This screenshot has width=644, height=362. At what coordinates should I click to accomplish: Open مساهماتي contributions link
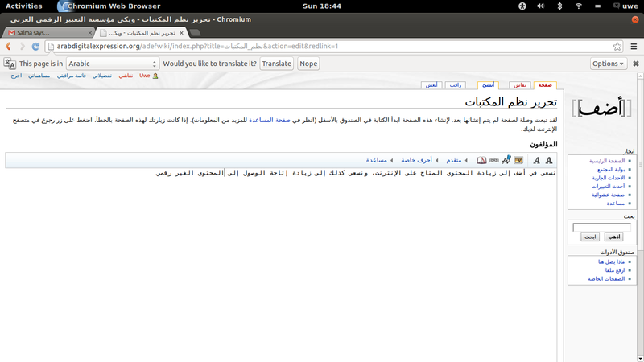pos(39,76)
